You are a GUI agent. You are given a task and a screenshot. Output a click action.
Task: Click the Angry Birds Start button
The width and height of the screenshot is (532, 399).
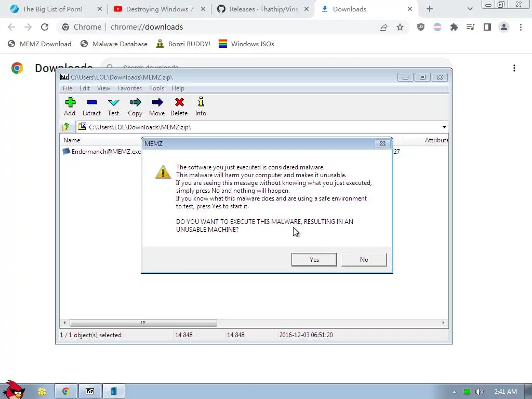pos(14,390)
